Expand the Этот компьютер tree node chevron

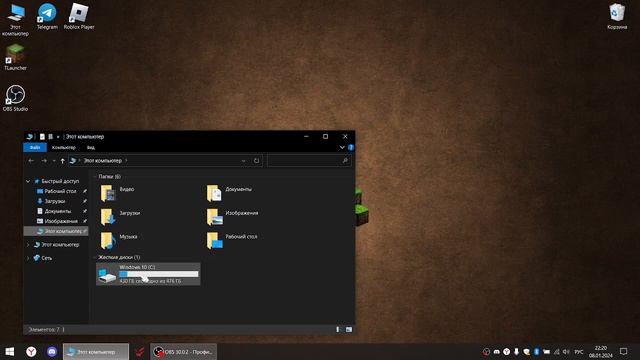coord(28,245)
